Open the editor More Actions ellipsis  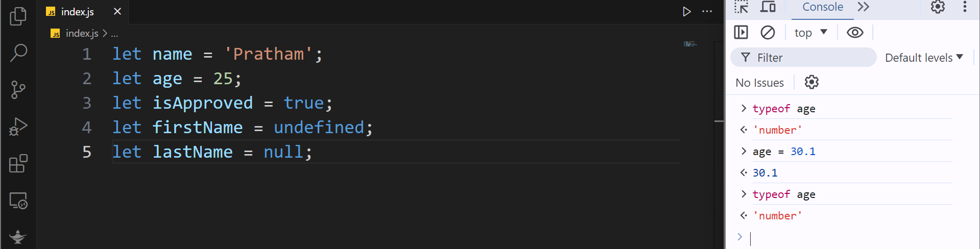[x=707, y=12]
